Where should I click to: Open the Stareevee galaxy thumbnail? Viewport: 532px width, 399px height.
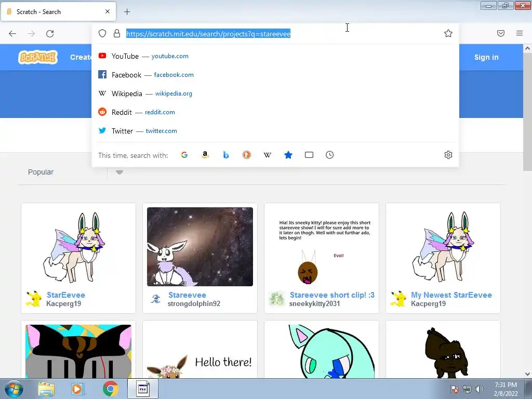pos(200,247)
